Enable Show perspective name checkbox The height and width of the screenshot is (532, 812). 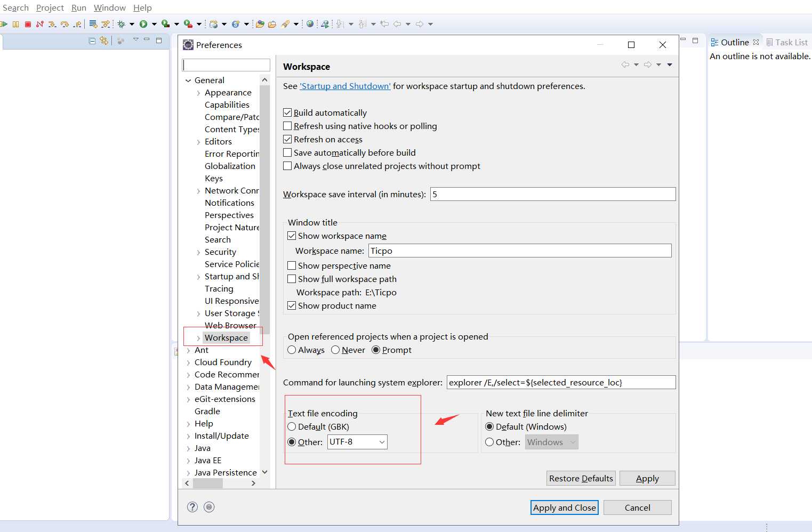pos(292,265)
